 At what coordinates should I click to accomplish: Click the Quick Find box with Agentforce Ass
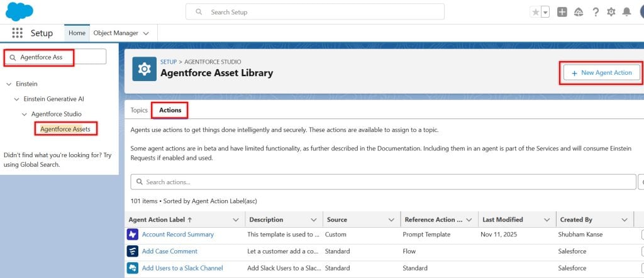55,57
